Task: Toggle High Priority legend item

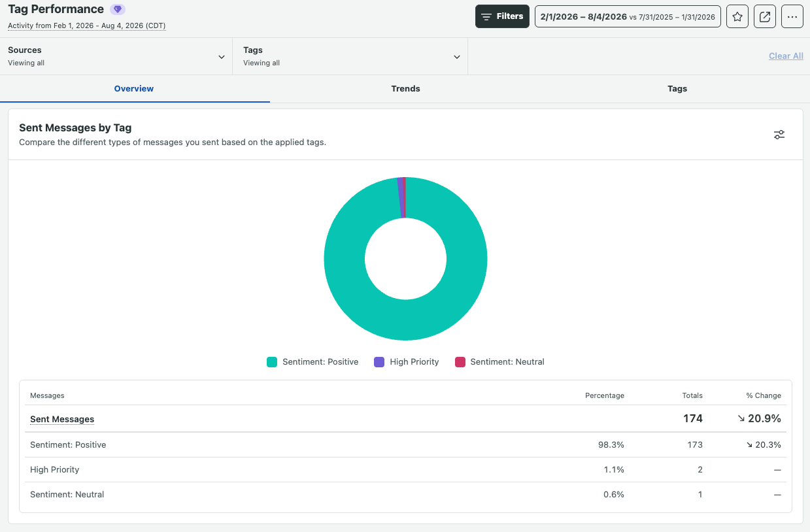Action: coord(407,362)
